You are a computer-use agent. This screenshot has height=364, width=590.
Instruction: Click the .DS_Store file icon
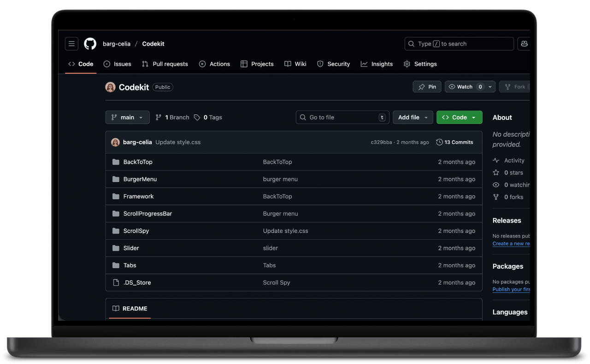tap(116, 282)
